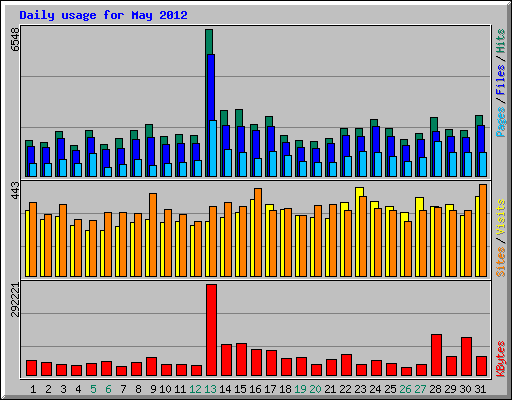
Task: Click the green Hits bar top on day 13
Action: 209,42
